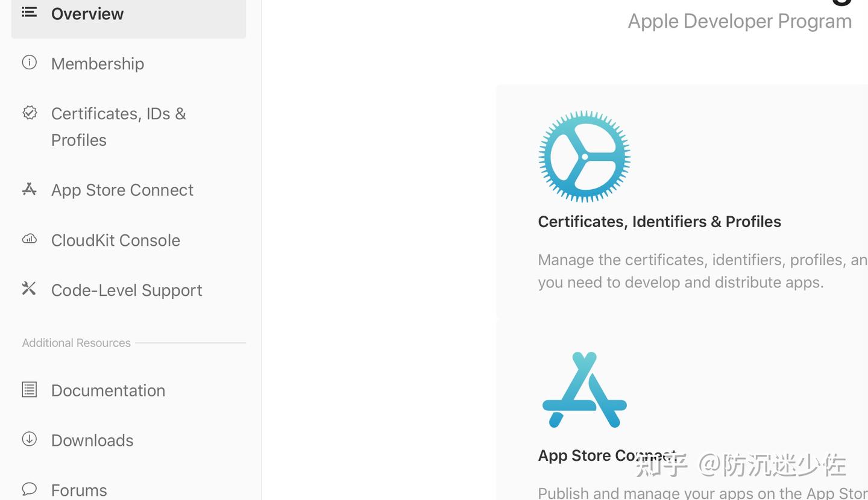The image size is (868, 500).
Task: Open the Membership sidebar item
Action: (x=98, y=64)
